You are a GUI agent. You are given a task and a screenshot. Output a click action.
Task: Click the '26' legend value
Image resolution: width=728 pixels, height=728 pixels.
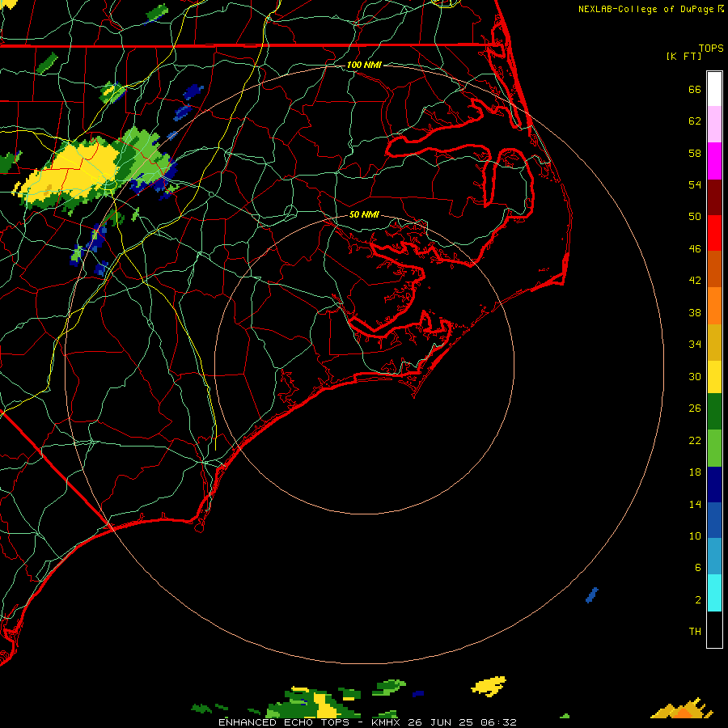click(x=695, y=408)
